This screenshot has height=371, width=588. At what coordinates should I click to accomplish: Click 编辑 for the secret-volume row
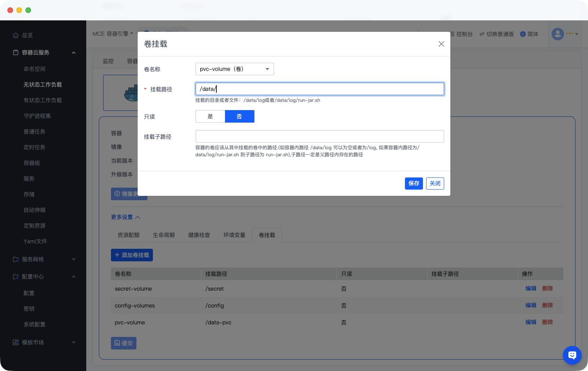pos(531,288)
